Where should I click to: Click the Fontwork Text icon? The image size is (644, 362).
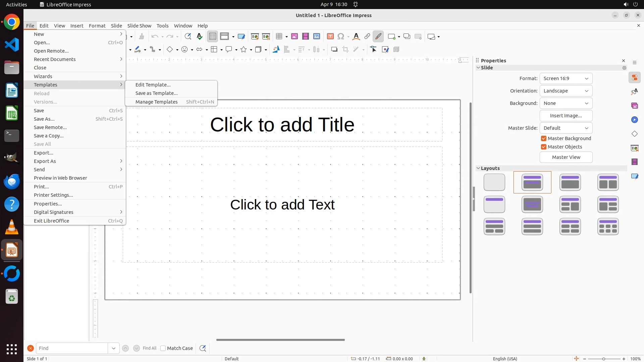click(356, 37)
